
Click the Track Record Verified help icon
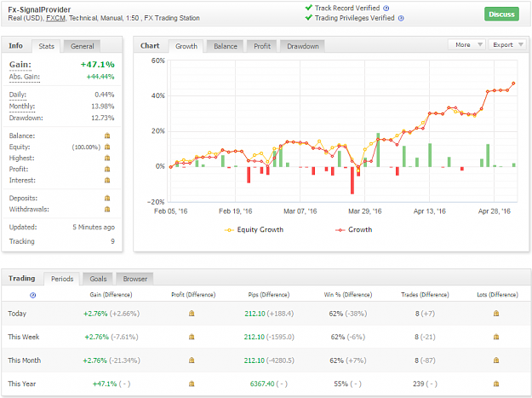386,9
